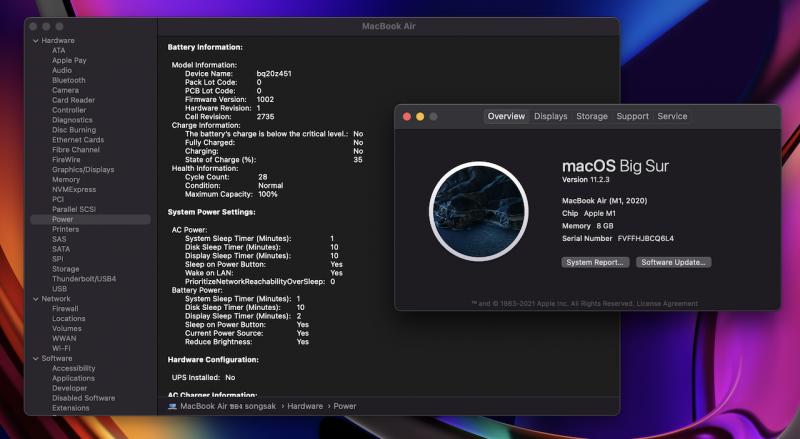The height and width of the screenshot is (439, 800).
Task: Click the serial number FVFFHJBCQ6L4
Action: [645, 238]
